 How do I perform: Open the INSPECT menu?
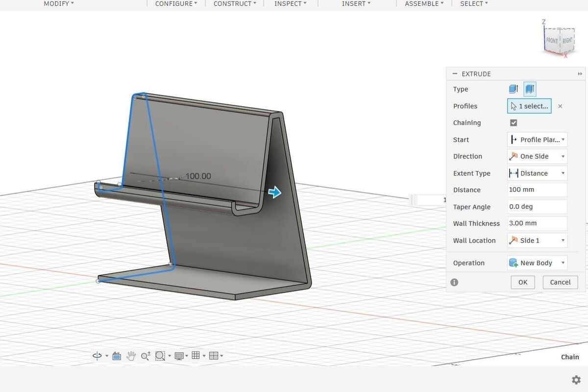pos(290,3)
